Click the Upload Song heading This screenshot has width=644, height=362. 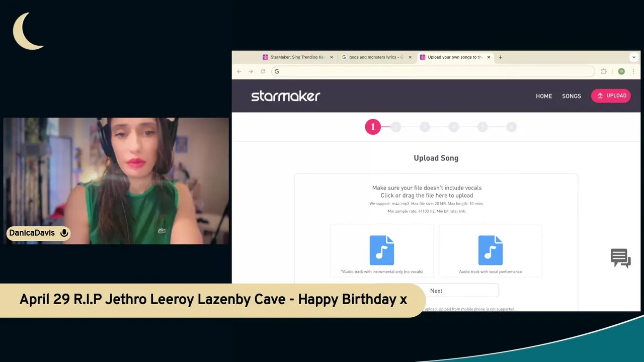[x=436, y=158]
